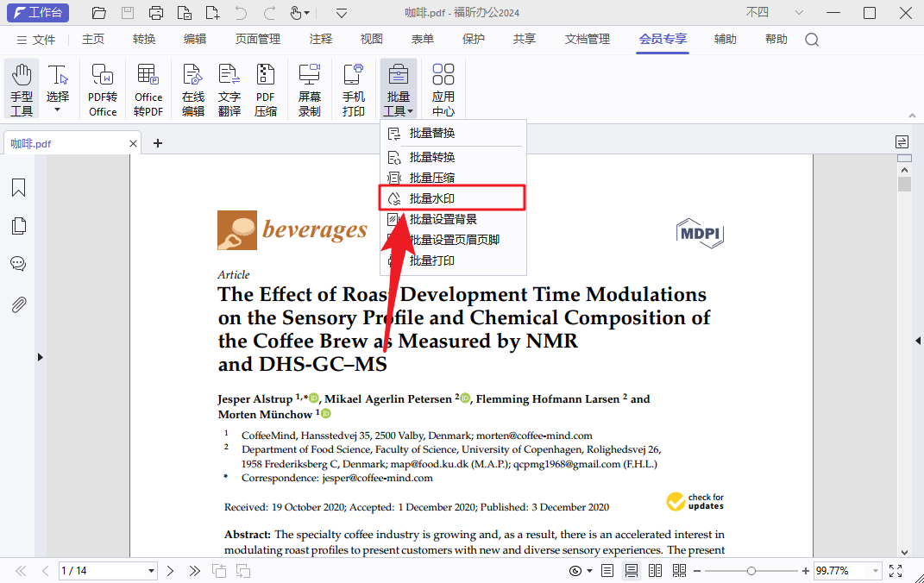This screenshot has width=924, height=583.
Task: Launch the 文字翻译 translation tool
Action: [229, 89]
